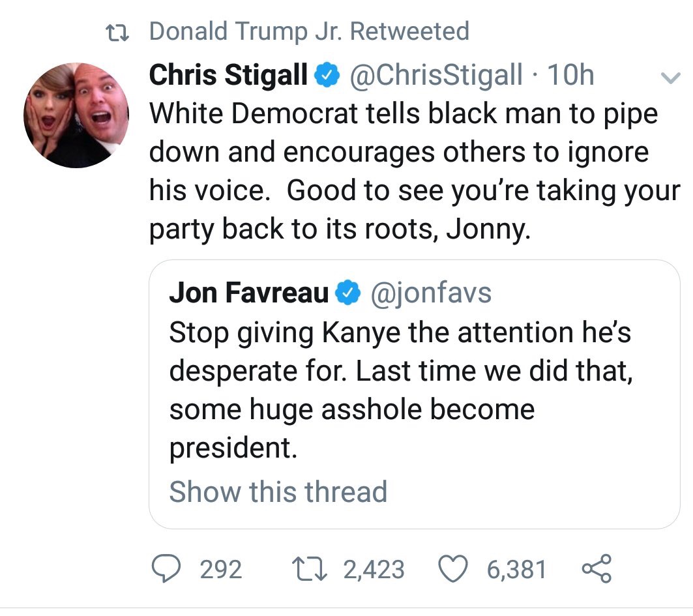Click the reply speech bubble icon

click(170, 569)
